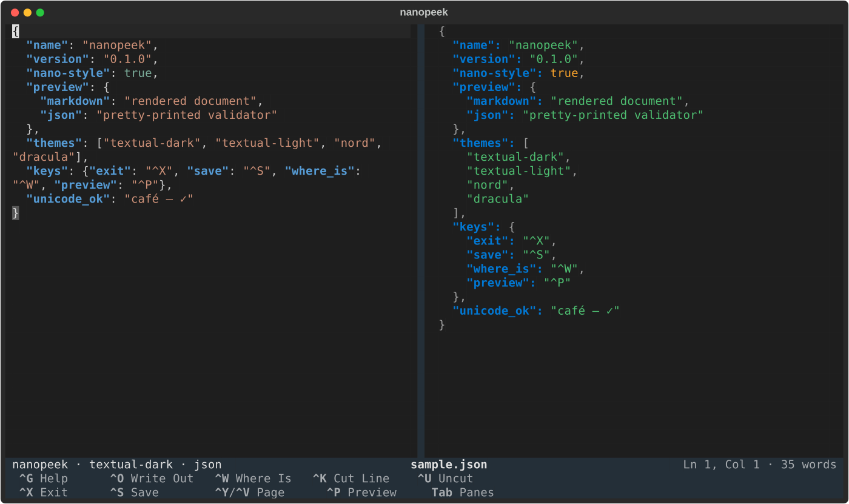Click the "exit": "^X" line in the preview
Image resolution: width=849 pixels, height=504 pixels.
click(x=512, y=241)
